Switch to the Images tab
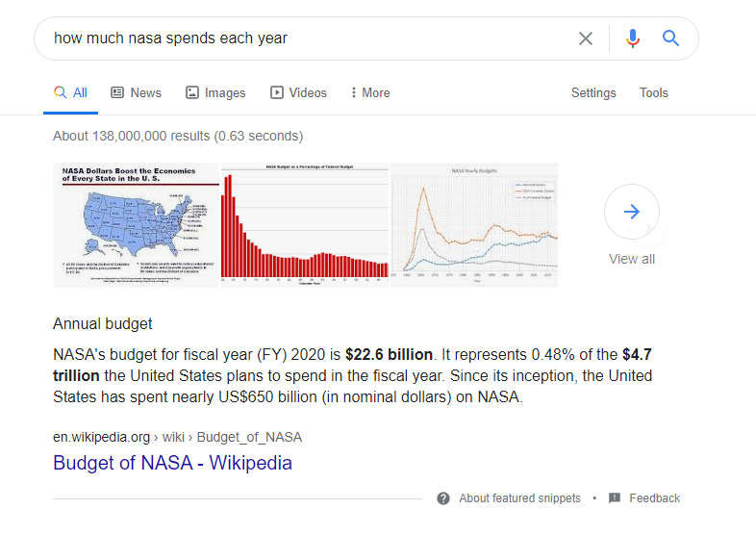756x535 pixels. (x=215, y=93)
